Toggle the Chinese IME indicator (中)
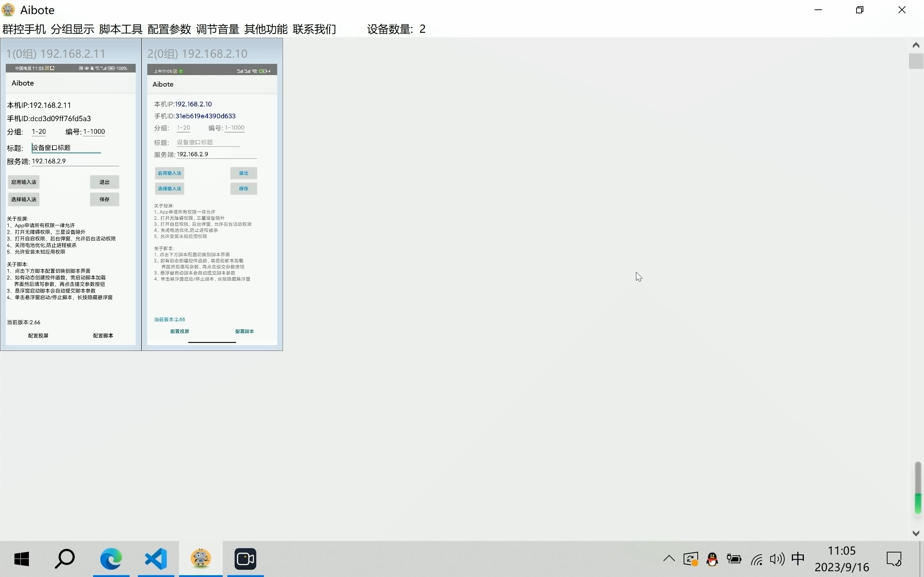Image resolution: width=924 pixels, height=577 pixels. click(798, 559)
